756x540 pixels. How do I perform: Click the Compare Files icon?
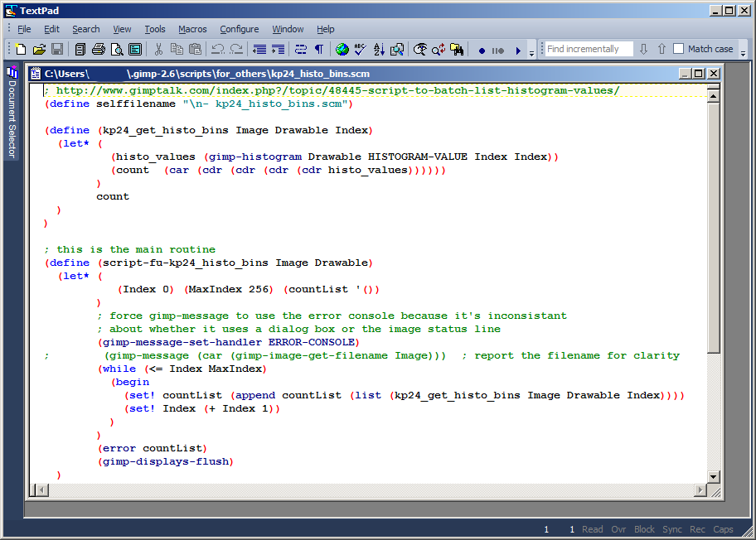click(397, 49)
